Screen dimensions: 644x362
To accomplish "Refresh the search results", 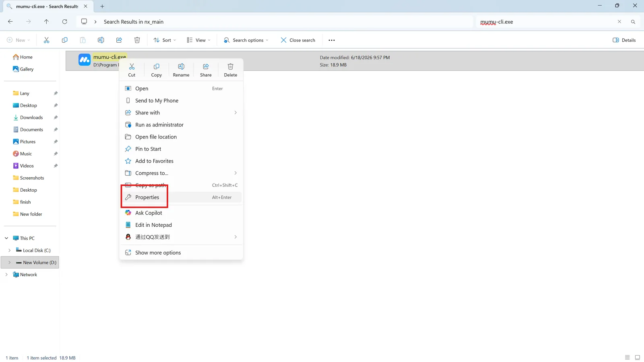I will [65, 22].
